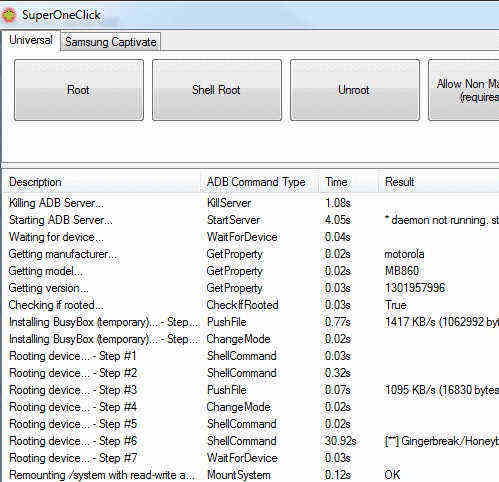This screenshot has width=499, height=482.
Task: Click the Unroot button
Action: pos(355,90)
